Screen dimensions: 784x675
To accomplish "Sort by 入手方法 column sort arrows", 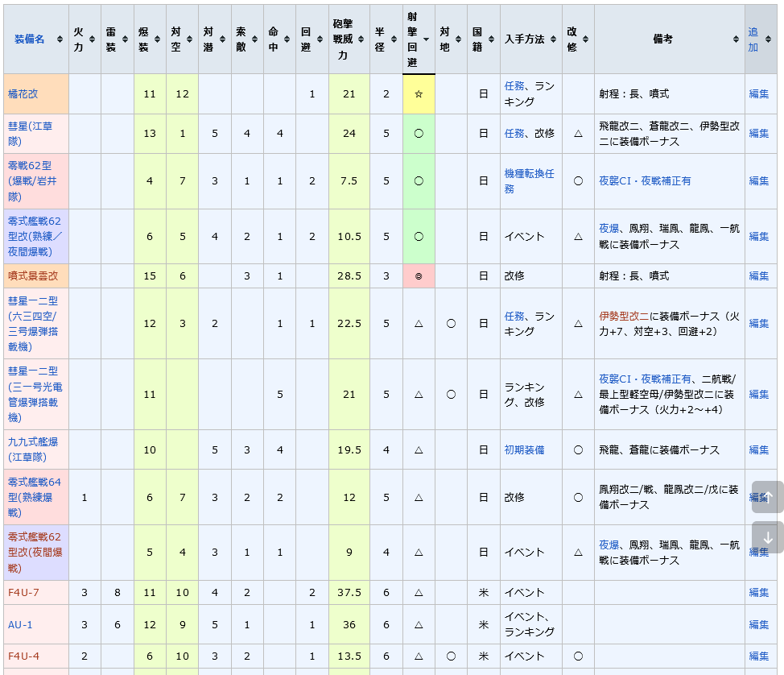I will pos(554,39).
